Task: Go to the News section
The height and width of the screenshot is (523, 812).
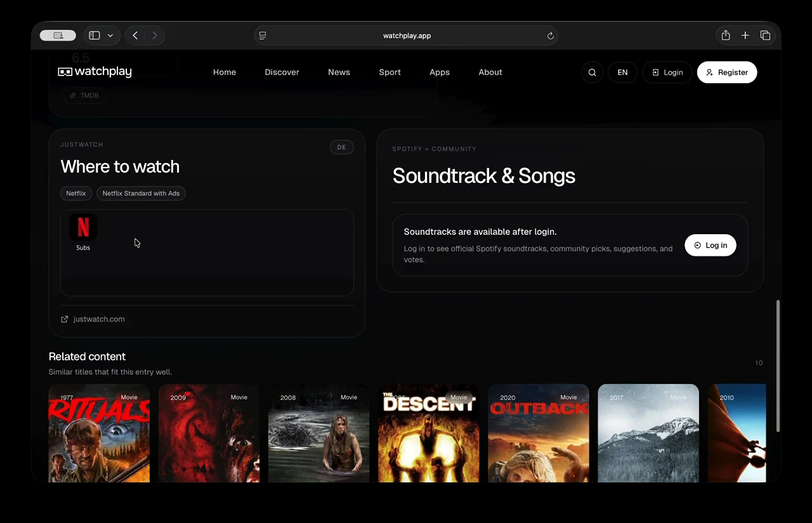Action: 339,72
